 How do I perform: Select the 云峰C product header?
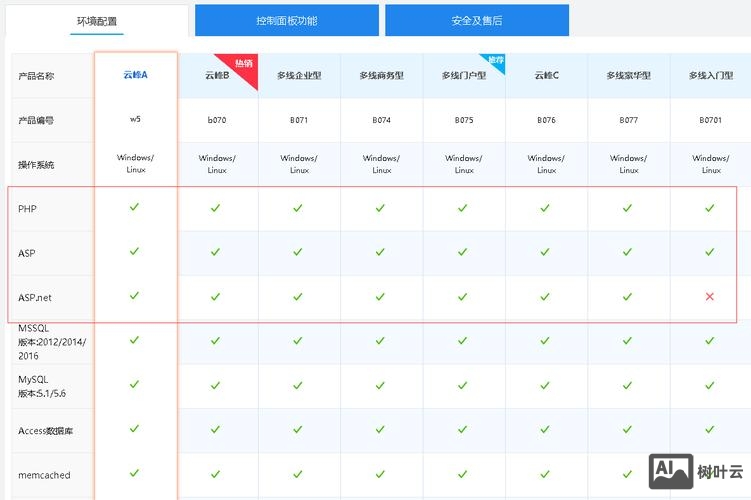tap(546, 75)
